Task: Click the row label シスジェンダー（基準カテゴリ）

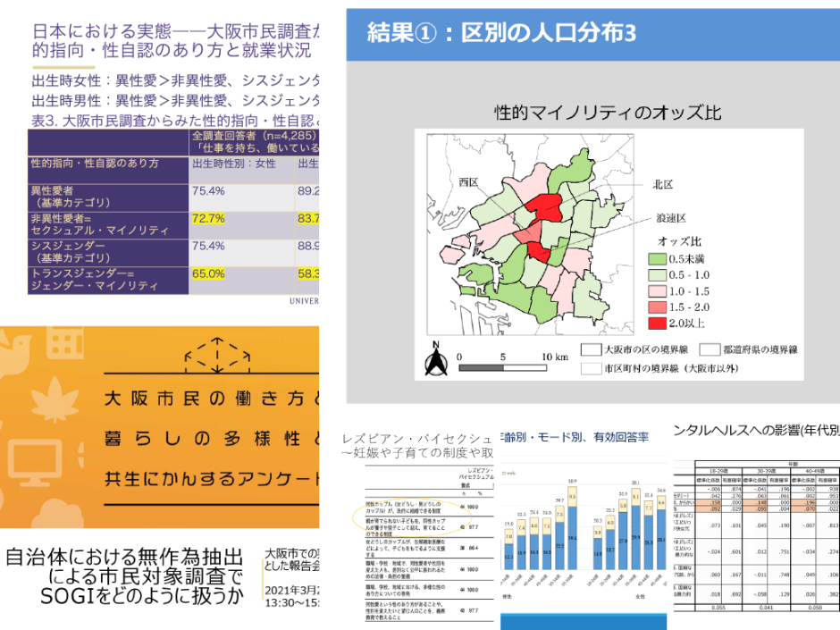Action: [x=108, y=253]
